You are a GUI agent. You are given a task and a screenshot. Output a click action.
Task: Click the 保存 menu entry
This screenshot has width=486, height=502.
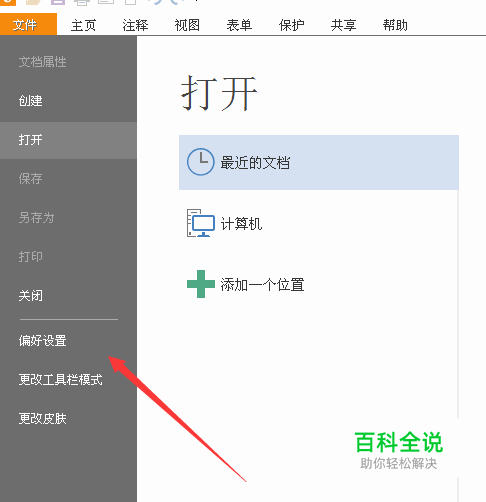pyautogui.click(x=30, y=179)
